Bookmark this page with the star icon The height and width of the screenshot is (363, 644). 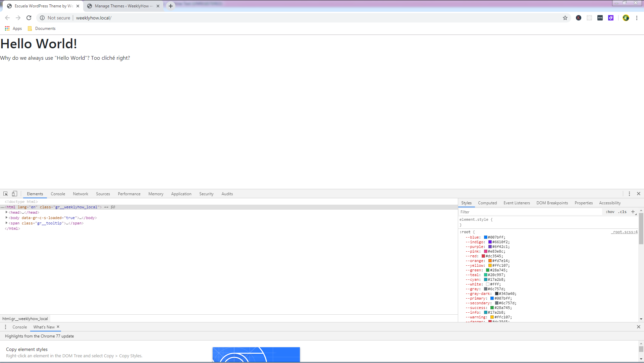(565, 18)
